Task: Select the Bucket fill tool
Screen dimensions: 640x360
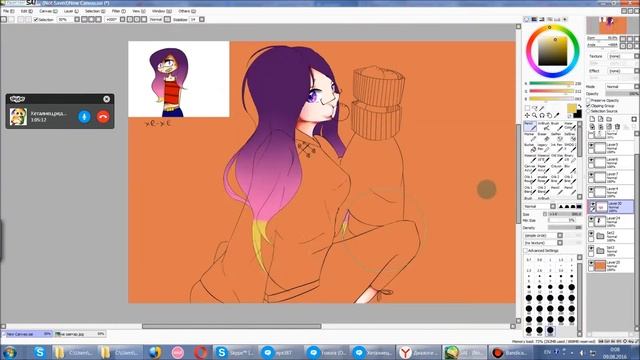Action: (530, 147)
